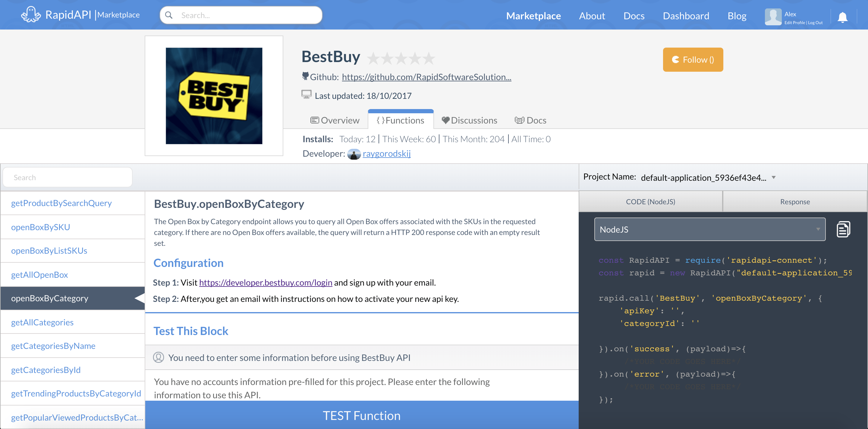
Task: Focus the top Search field
Action: 241,15
